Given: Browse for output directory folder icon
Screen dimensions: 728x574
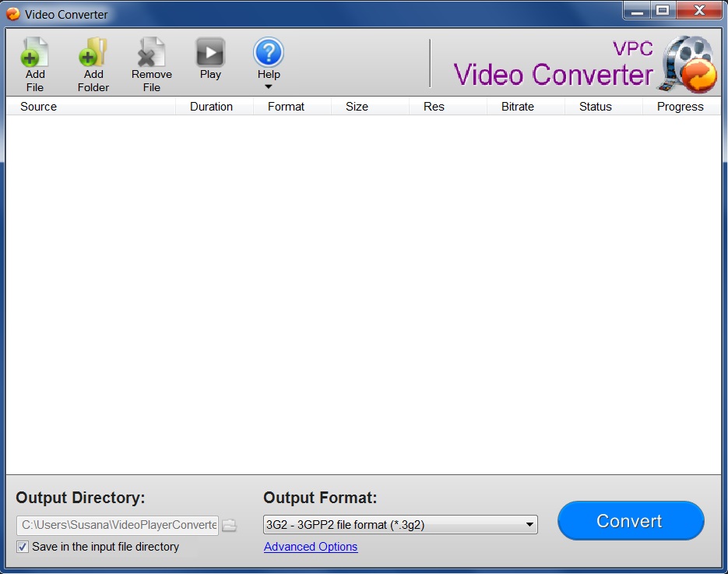Looking at the screenshot, I should coord(230,525).
